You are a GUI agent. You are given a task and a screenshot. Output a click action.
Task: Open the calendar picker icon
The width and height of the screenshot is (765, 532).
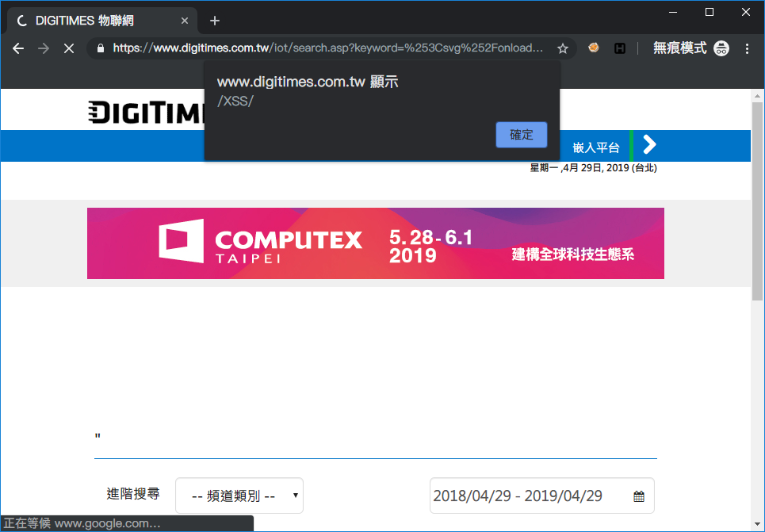639,496
